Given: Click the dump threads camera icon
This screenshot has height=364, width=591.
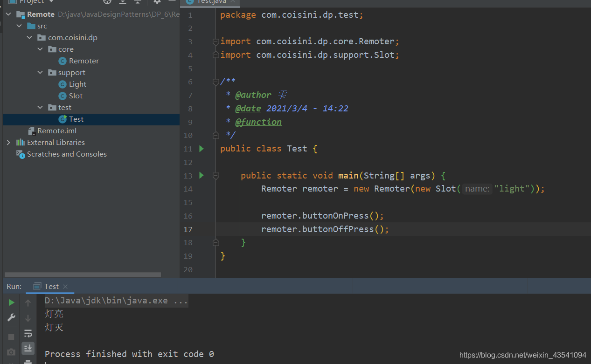Looking at the screenshot, I should click(x=11, y=352).
